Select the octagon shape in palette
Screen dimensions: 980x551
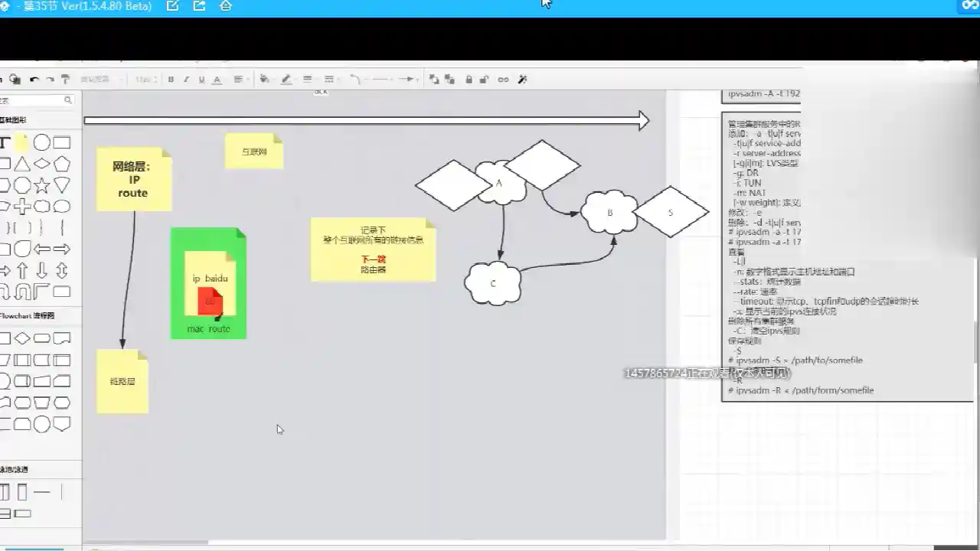(22, 185)
